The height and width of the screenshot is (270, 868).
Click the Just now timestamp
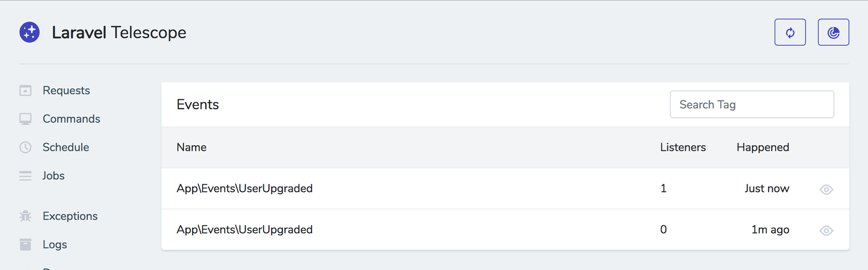tap(766, 188)
